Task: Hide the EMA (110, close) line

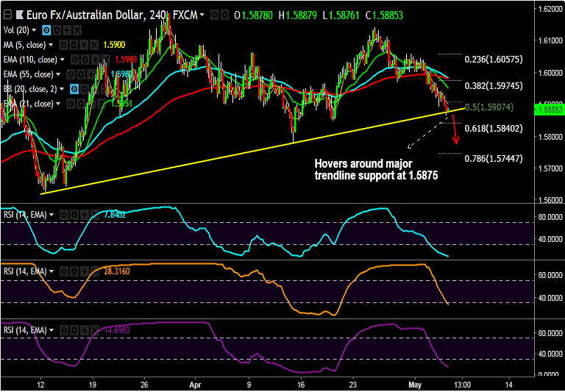Action: (x=75, y=60)
